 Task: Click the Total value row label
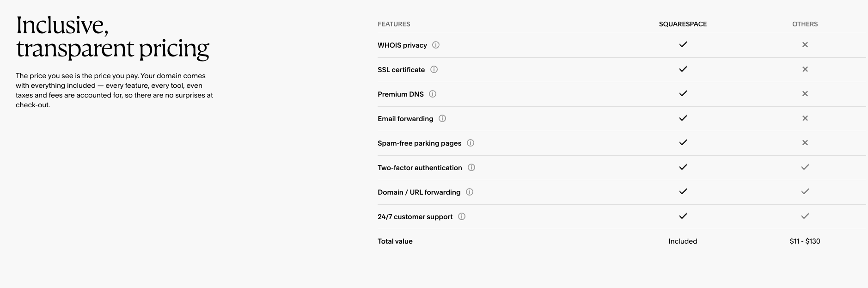tap(395, 241)
